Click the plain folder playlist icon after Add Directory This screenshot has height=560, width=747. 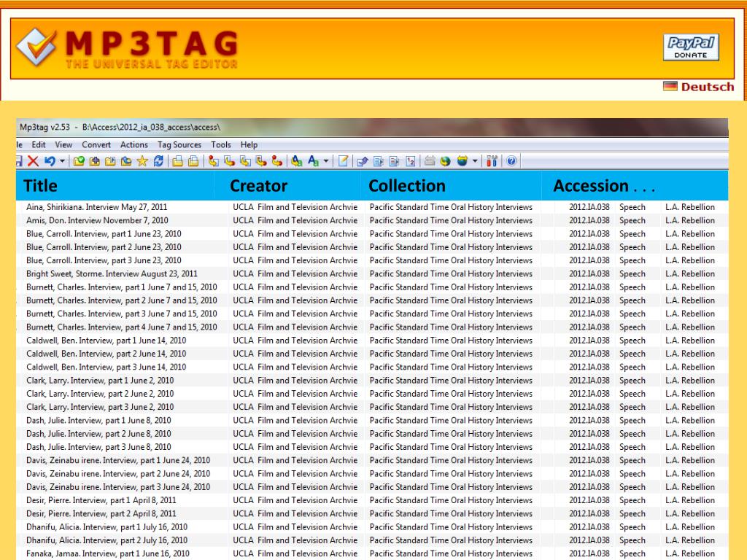[x=110, y=161]
